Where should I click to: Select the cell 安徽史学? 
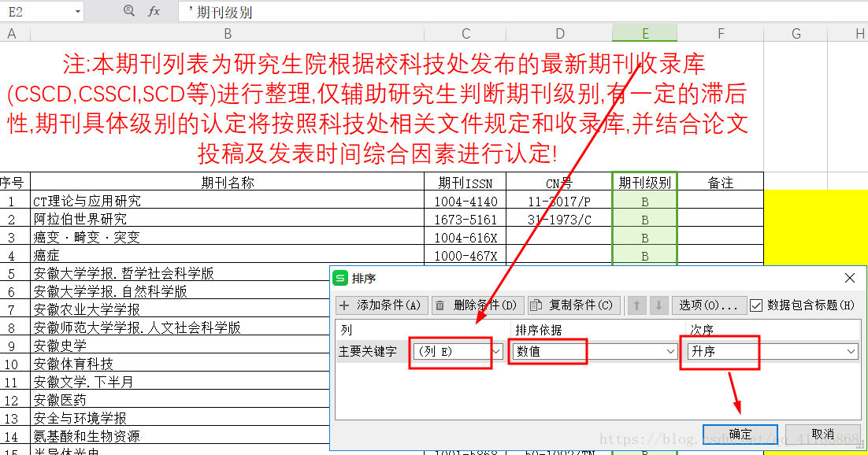click(180, 346)
